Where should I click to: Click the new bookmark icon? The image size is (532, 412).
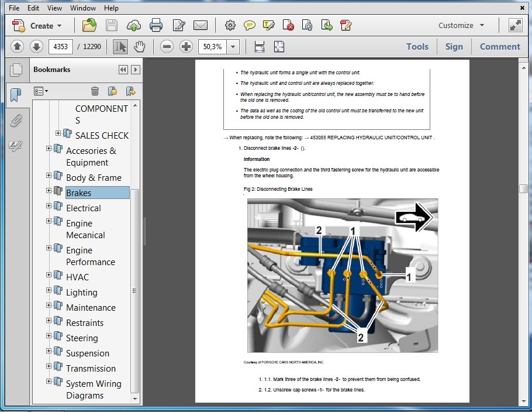pos(112,91)
